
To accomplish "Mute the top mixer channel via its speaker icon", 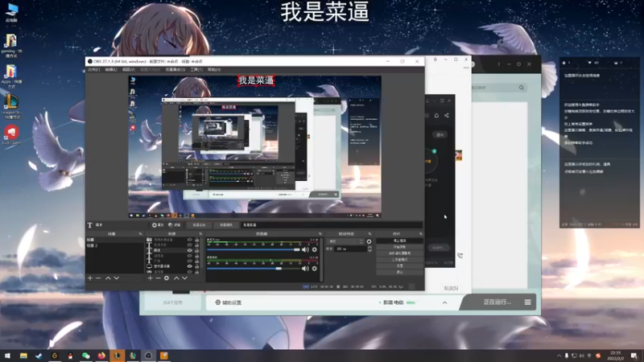I will (x=305, y=249).
